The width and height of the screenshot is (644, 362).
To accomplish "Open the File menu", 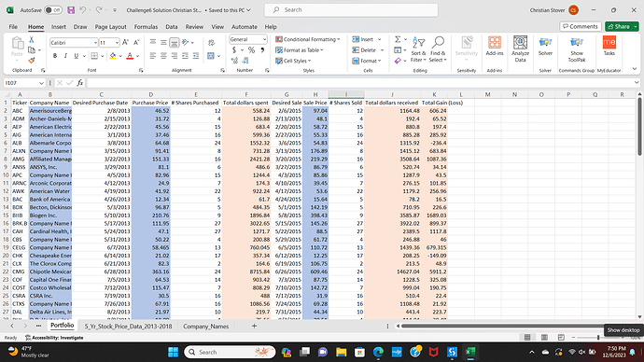I will pyautogui.click(x=13, y=27).
